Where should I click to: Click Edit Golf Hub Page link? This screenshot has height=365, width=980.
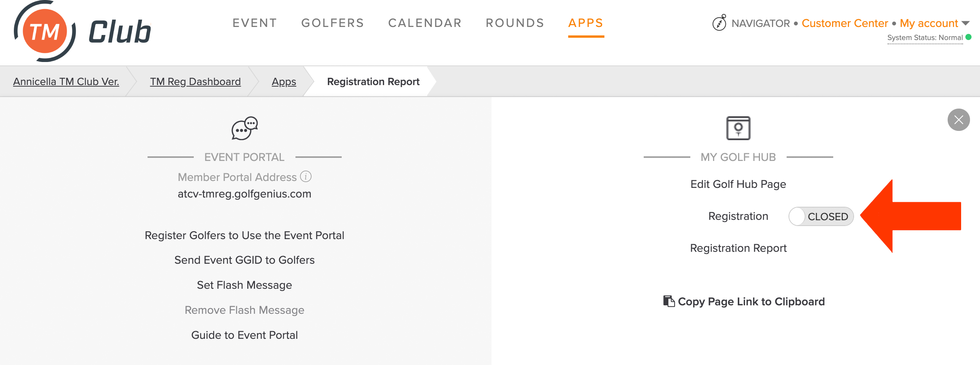738,184
